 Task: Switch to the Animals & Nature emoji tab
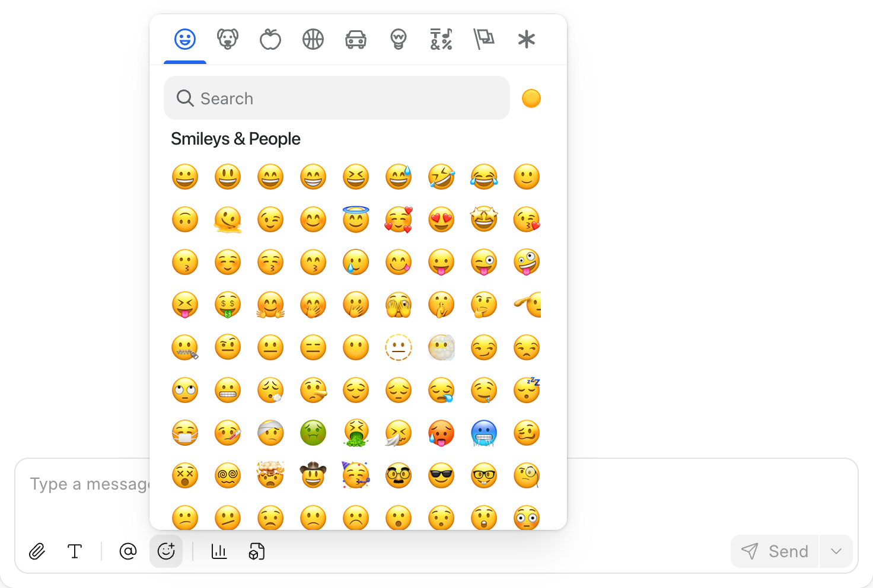click(228, 39)
